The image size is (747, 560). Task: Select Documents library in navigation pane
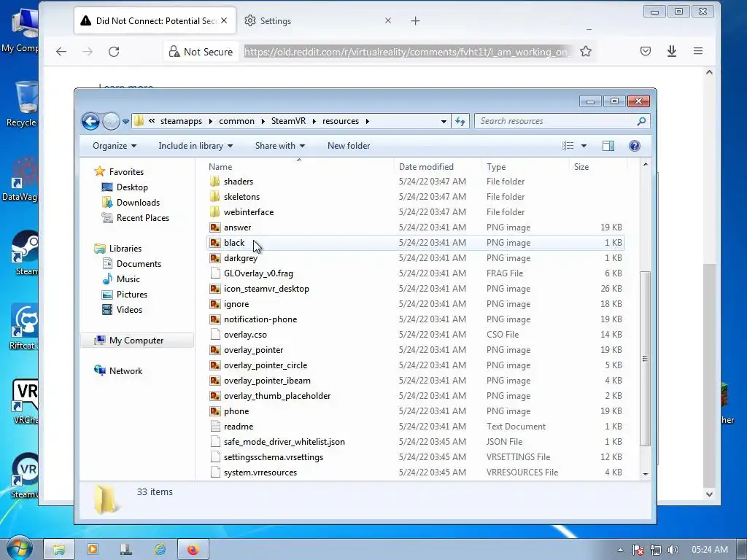(139, 264)
